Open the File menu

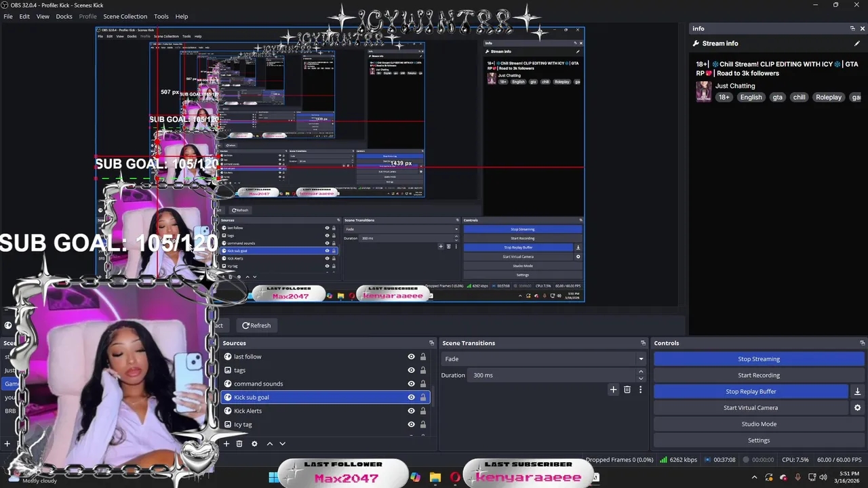pos(8,16)
